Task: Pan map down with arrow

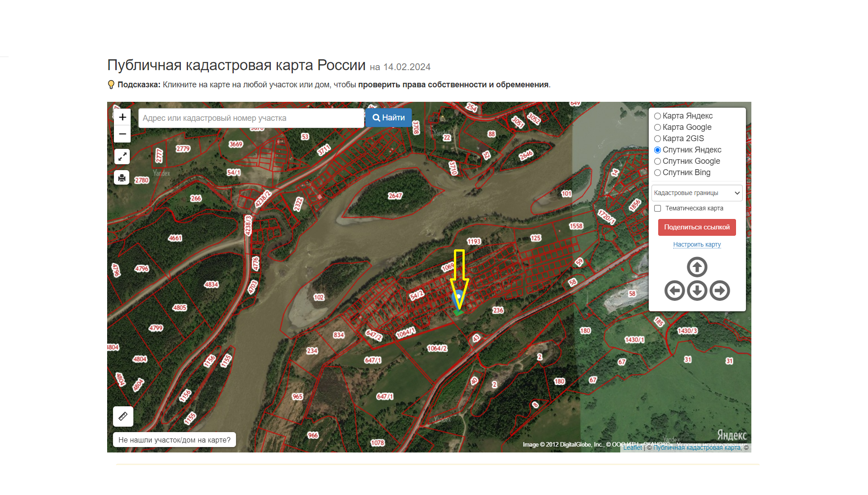Action: coord(697,290)
